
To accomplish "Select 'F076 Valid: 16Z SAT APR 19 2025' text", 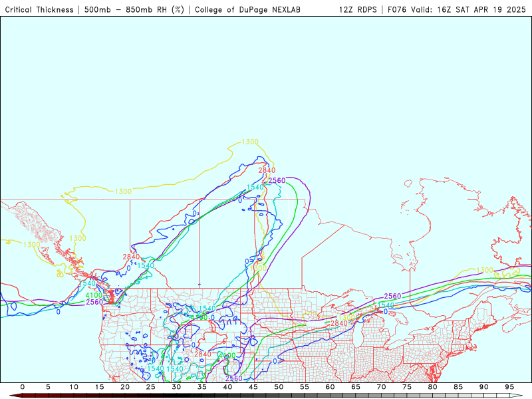I will [x=457, y=10].
